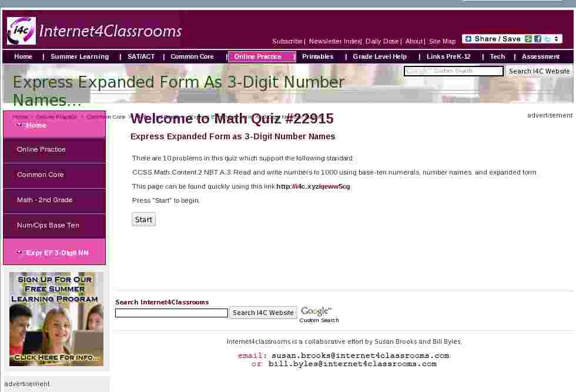Select Expr EF 3-Digit NN sidebar item
Screen dimensions: 576x392
(x=54, y=252)
